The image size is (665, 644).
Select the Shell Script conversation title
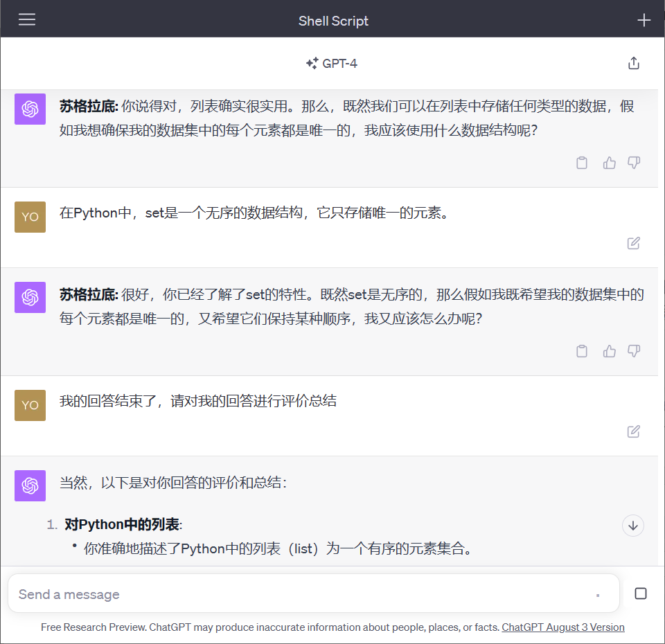(x=333, y=20)
